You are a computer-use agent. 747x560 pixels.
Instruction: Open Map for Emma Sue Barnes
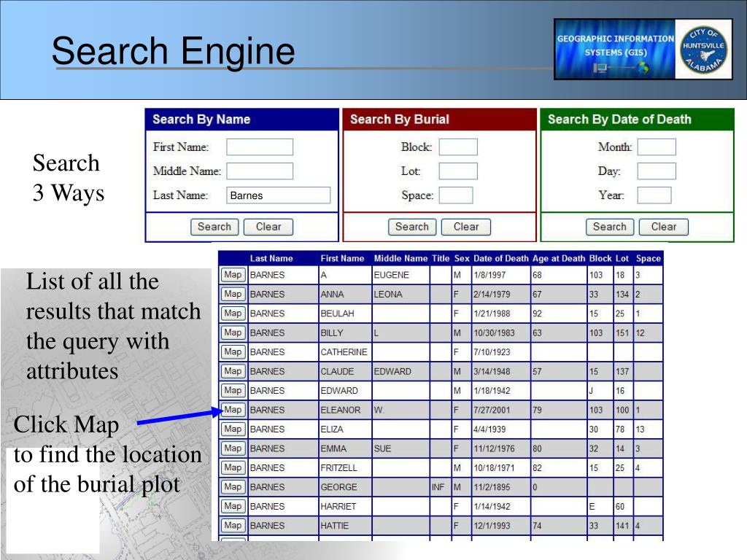[233, 448]
